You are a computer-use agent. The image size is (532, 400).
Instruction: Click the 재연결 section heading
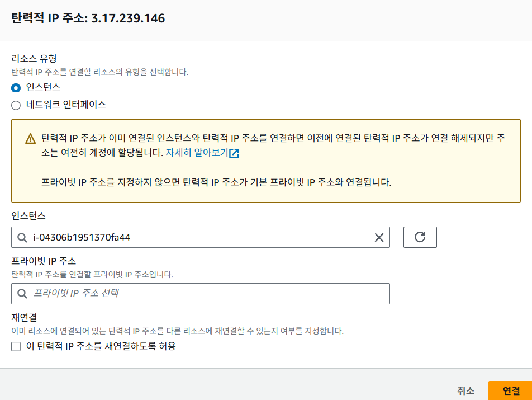coord(24,317)
